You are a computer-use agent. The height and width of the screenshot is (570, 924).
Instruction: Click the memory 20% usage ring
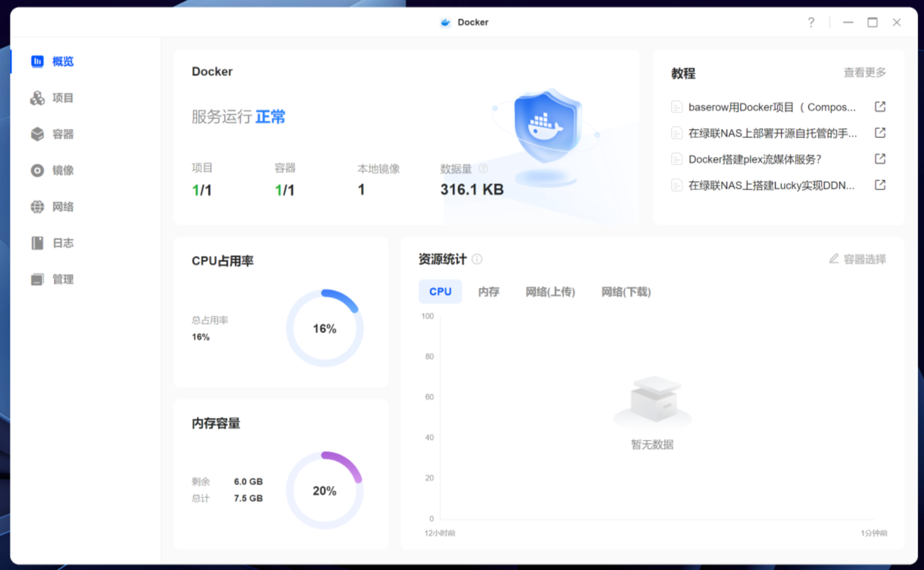click(x=325, y=491)
